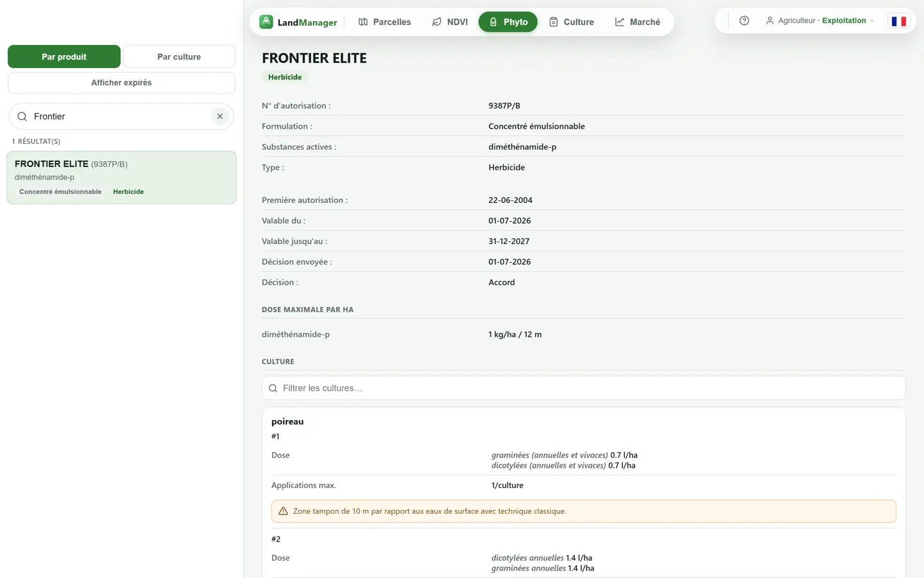Go to the Culture tab
This screenshot has width=924, height=578.
click(571, 22)
